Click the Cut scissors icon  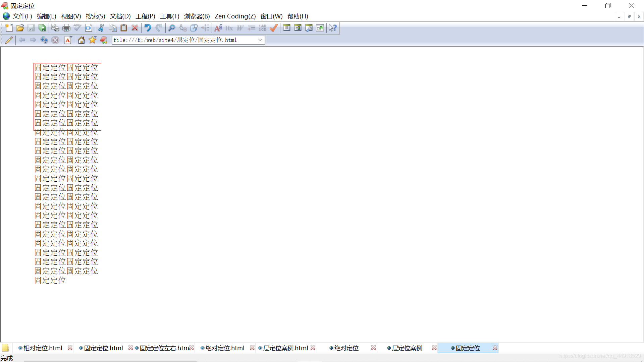pos(101,28)
